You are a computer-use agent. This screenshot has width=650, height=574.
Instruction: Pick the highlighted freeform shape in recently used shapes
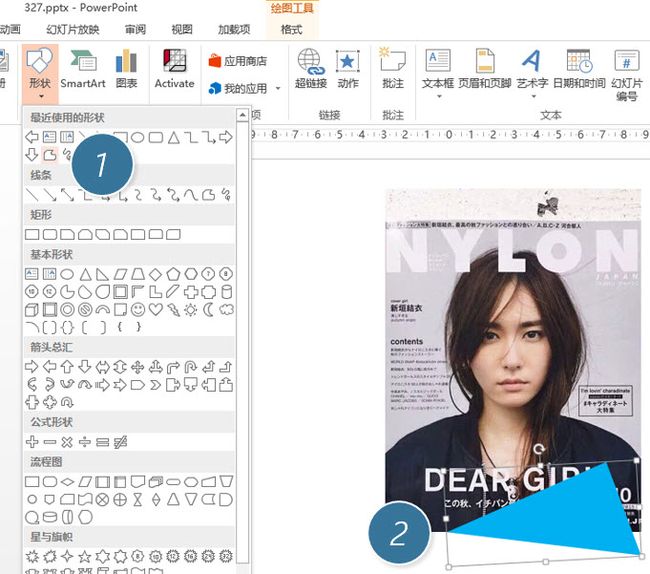click(x=50, y=155)
